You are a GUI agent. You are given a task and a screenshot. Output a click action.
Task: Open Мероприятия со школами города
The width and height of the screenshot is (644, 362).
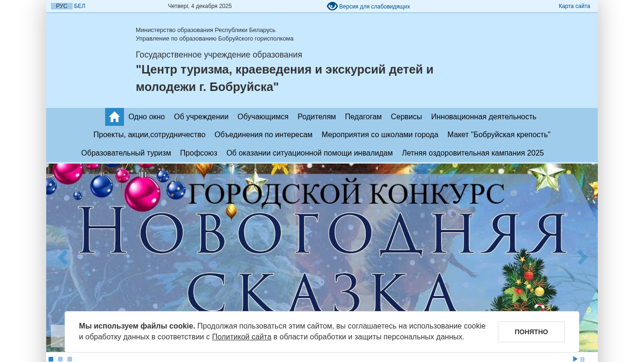click(x=380, y=135)
